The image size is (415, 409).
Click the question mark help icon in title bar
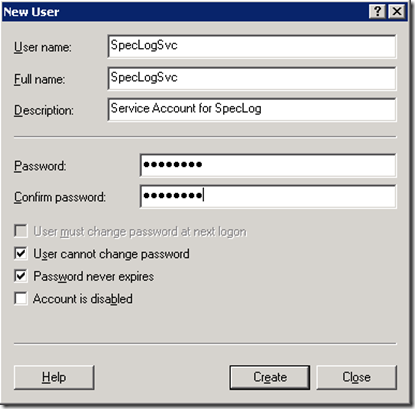[x=378, y=12]
